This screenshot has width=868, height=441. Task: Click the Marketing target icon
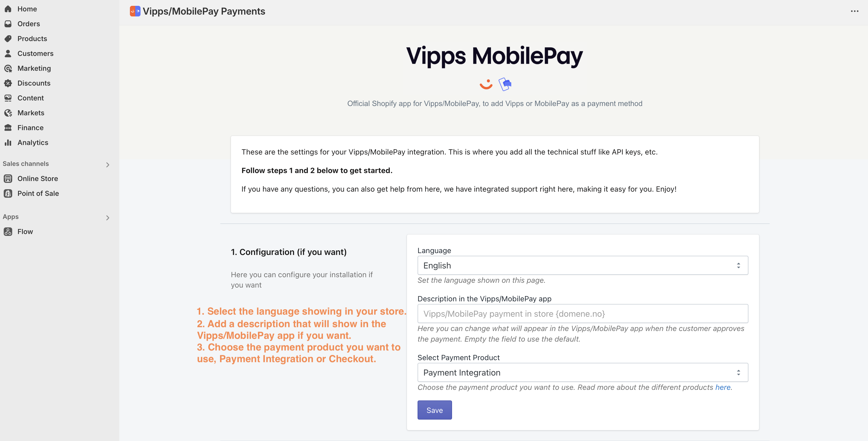pos(8,68)
